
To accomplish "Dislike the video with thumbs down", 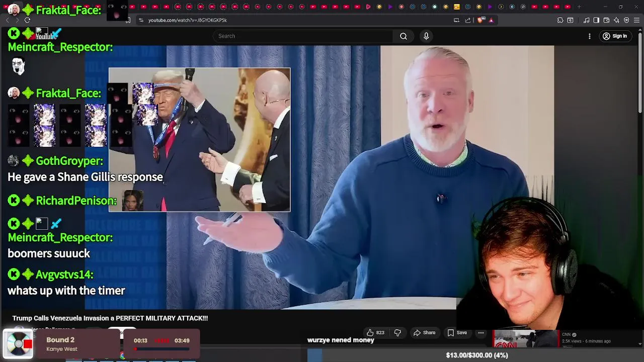I will click(x=397, y=332).
